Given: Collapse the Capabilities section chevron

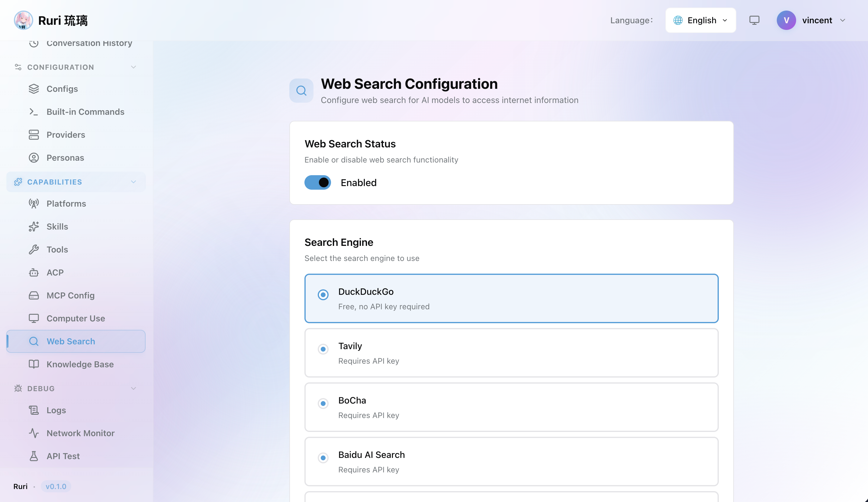Looking at the screenshot, I should [134, 182].
